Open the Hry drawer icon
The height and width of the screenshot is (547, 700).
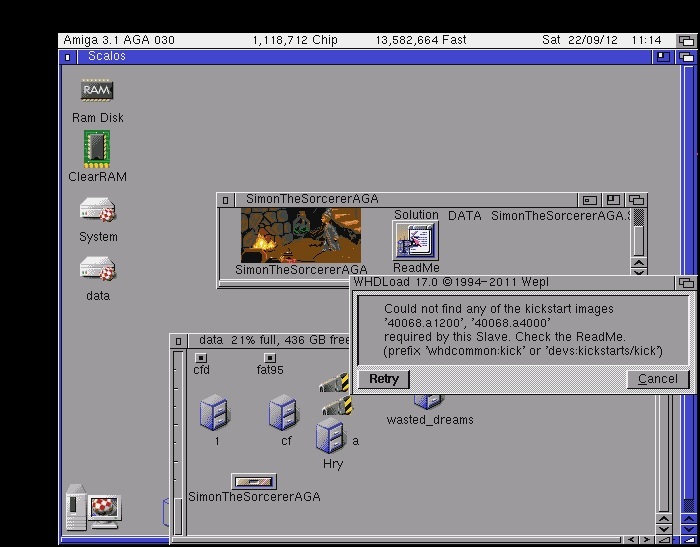[330, 437]
